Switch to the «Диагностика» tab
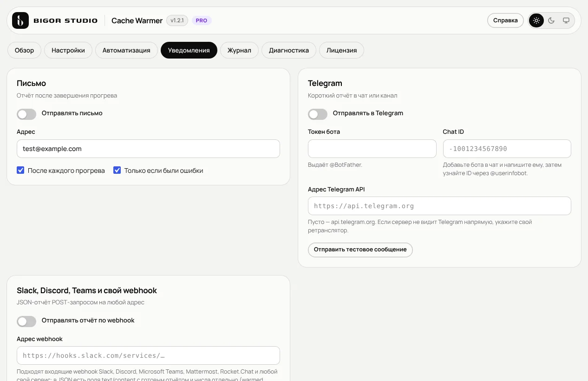Viewport: 588px width, 381px height. [x=289, y=50]
